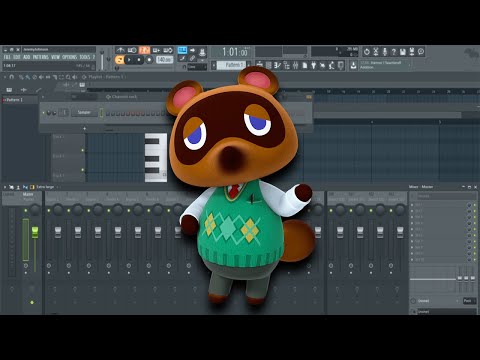Click the 1:01:00 time display

pos(235,52)
